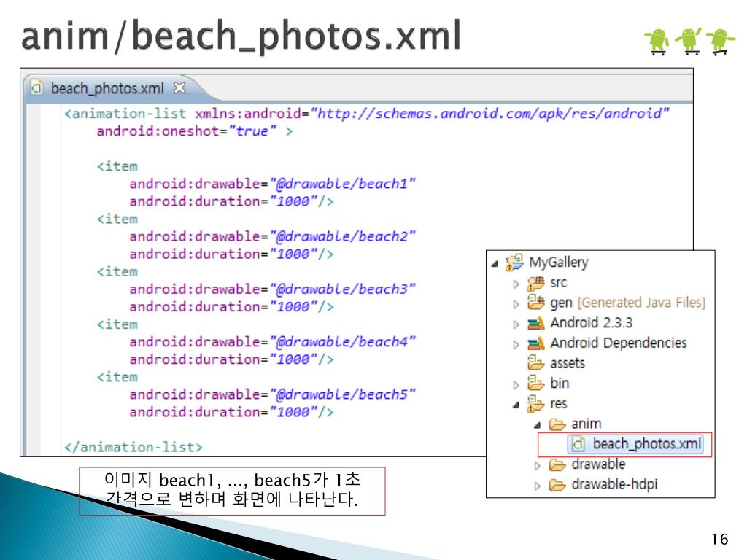Click the android:oneshot="true" attribute
This screenshot has width=747, height=560.
pos(186,131)
